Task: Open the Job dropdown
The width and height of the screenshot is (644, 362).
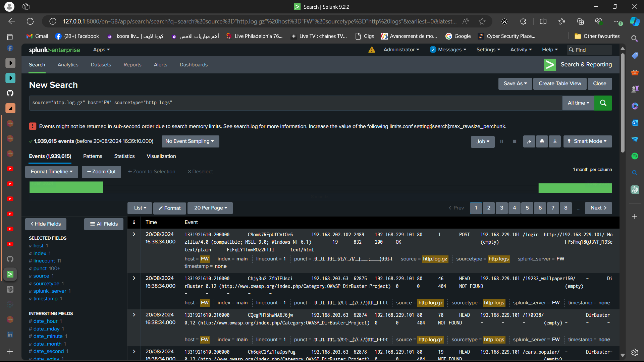Action: tap(483, 141)
